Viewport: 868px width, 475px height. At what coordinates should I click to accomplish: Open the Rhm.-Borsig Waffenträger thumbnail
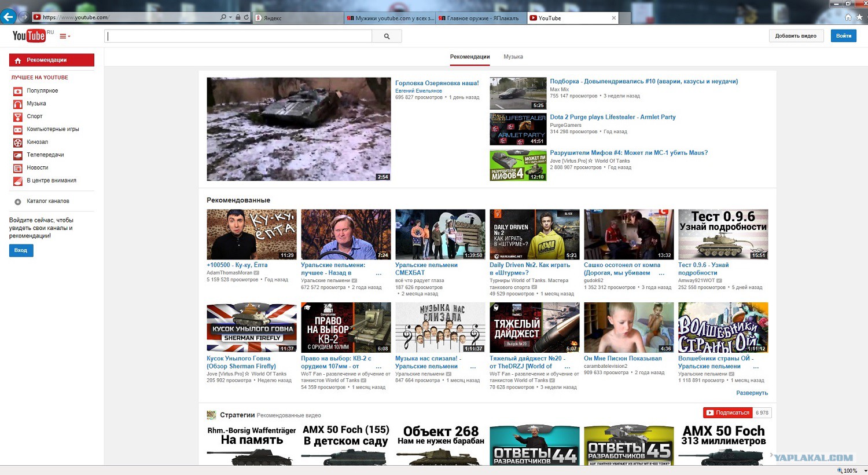point(252,445)
